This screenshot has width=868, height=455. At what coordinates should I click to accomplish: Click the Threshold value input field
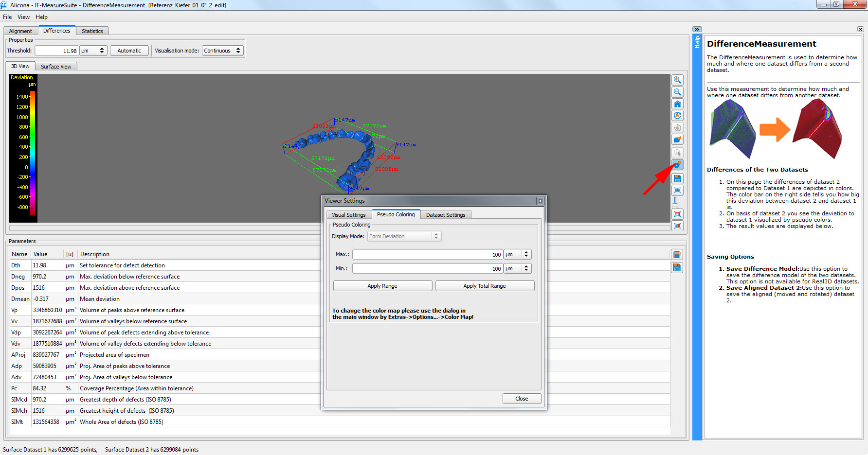(56, 51)
